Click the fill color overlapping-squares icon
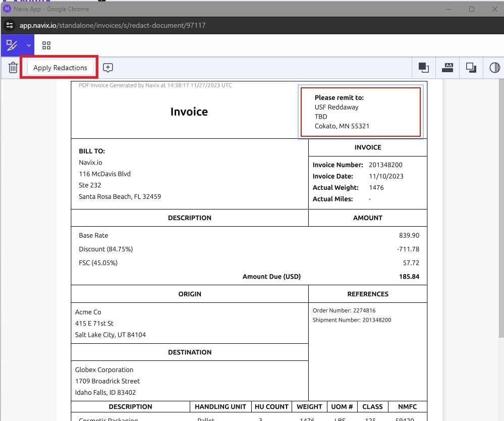 [424, 68]
